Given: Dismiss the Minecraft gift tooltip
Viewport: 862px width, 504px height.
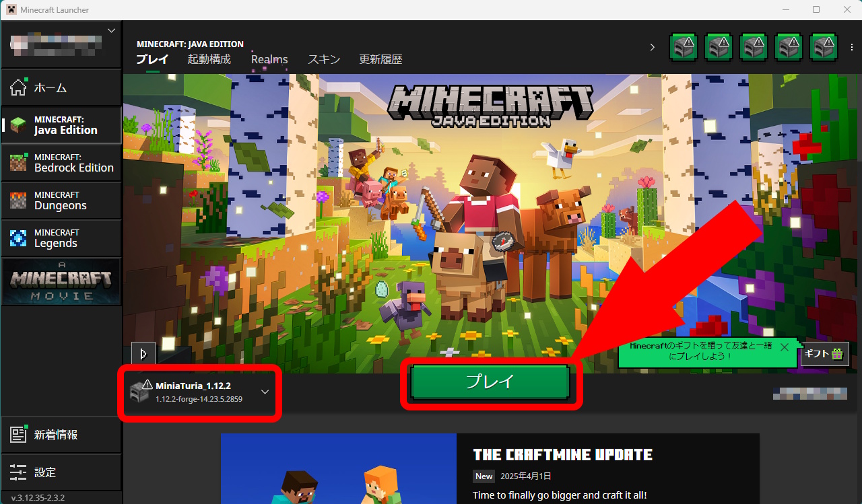Looking at the screenshot, I should pyautogui.click(x=784, y=347).
